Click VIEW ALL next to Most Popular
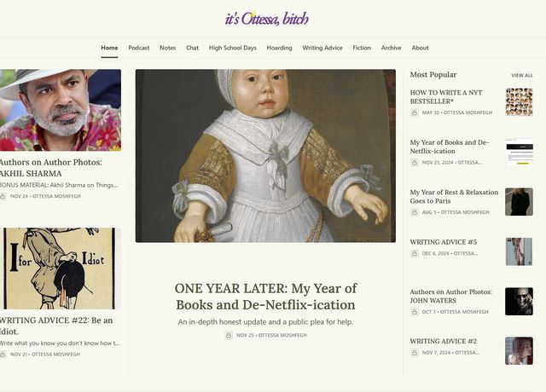Viewport: 546px width, 392px height. (x=522, y=76)
